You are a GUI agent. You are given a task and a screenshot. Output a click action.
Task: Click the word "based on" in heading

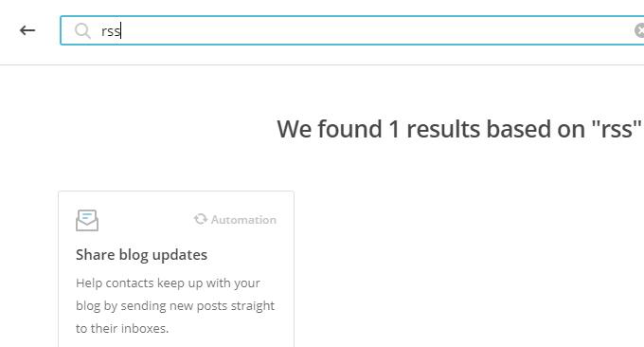(536, 129)
